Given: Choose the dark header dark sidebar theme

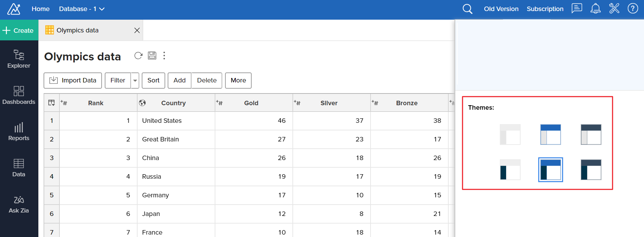Looking at the screenshot, I should [x=591, y=170].
